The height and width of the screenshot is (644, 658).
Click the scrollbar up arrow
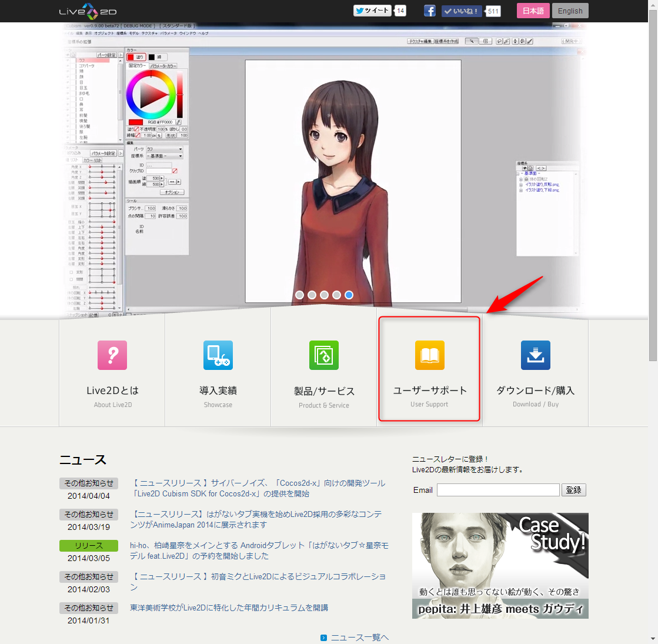pos(653,4)
